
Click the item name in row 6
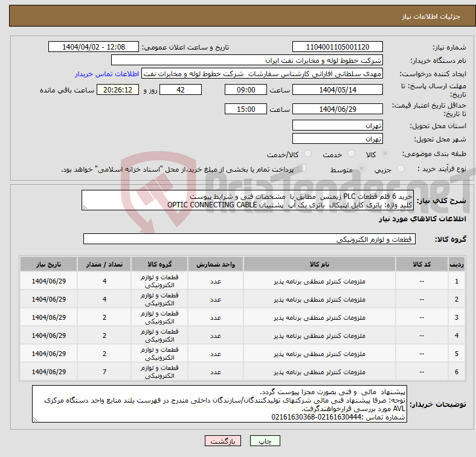[x=320, y=372]
